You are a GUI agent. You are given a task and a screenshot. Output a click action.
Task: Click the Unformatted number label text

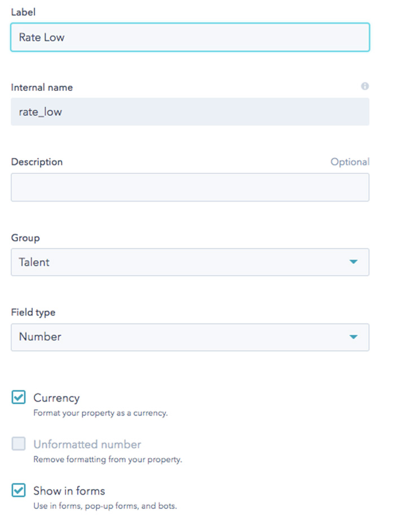(x=87, y=444)
